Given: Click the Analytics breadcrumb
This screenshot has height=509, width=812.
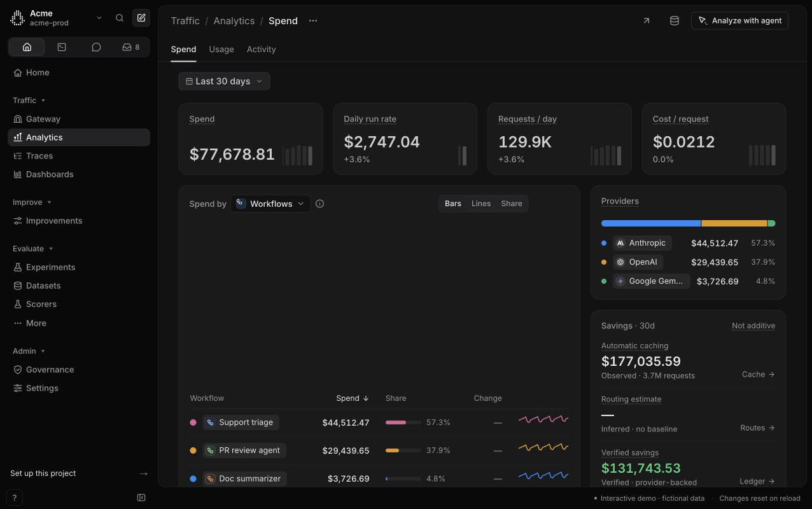Looking at the screenshot, I should 234,20.
